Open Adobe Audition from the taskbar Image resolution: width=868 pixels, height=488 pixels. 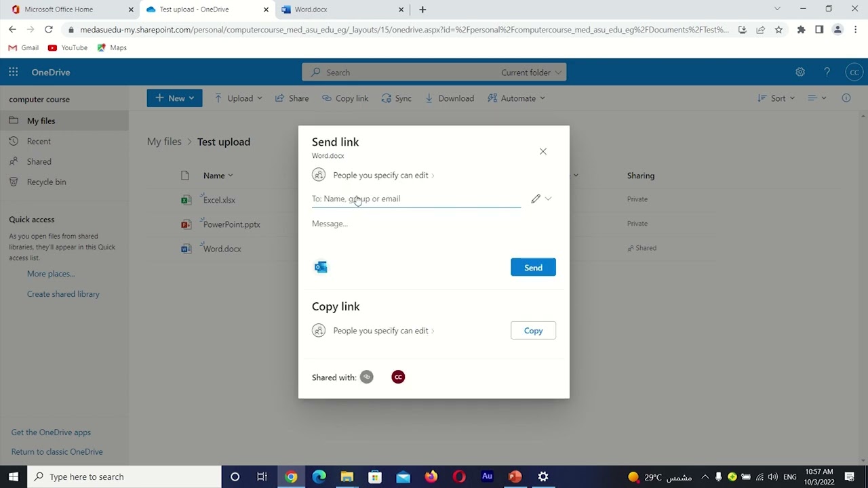(487, 476)
